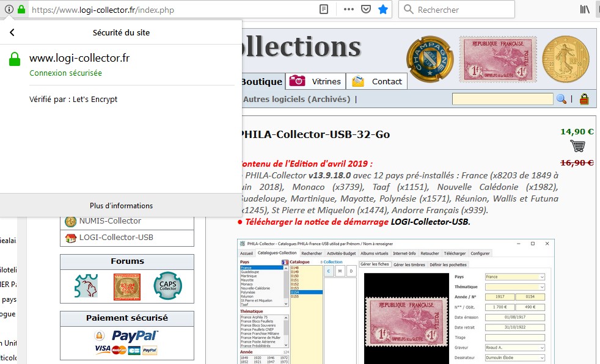Image resolution: width=600 pixels, height=364 pixels.
Task: Open the Boutique tab
Action: 264,81
